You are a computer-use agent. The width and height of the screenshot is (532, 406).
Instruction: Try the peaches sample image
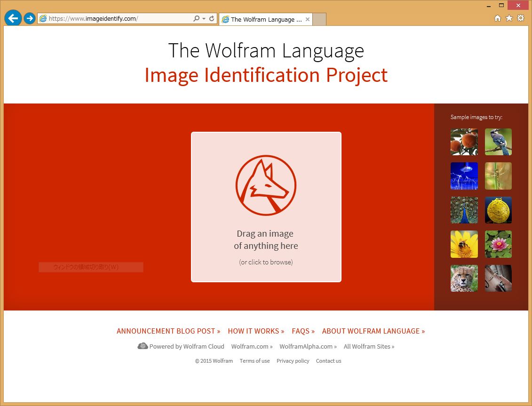click(x=464, y=142)
